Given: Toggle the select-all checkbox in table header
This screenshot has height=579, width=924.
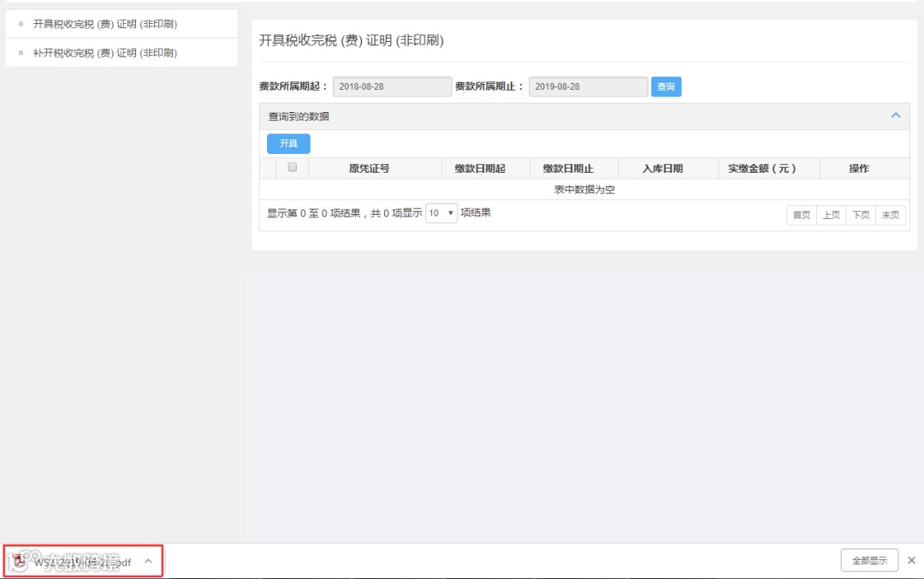Looking at the screenshot, I should 293,168.
